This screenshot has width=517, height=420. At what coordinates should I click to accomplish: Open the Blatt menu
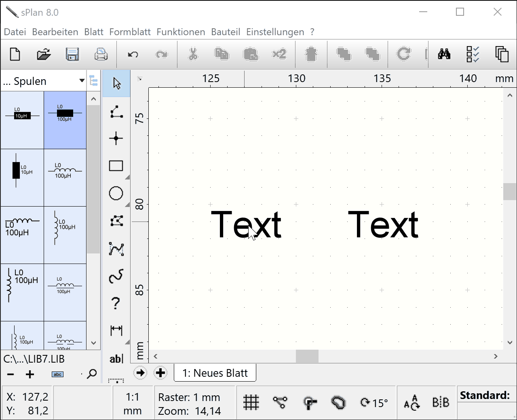(x=94, y=32)
